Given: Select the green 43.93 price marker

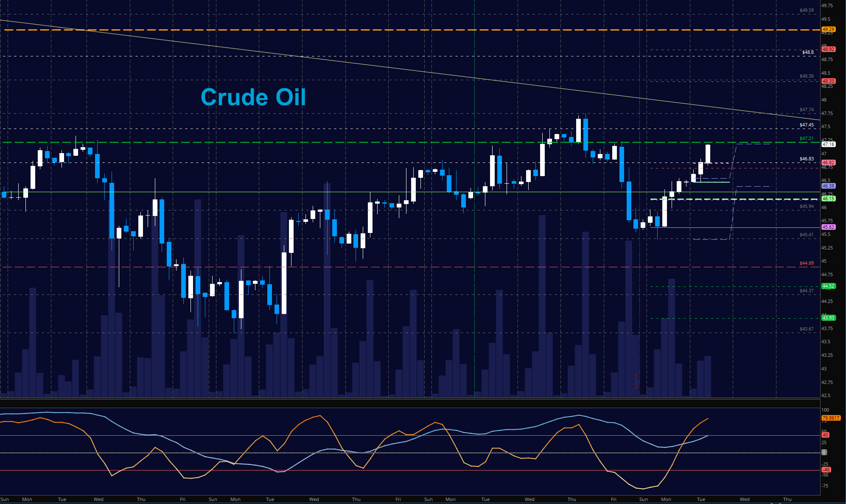Looking at the screenshot, I should [828, 318].
